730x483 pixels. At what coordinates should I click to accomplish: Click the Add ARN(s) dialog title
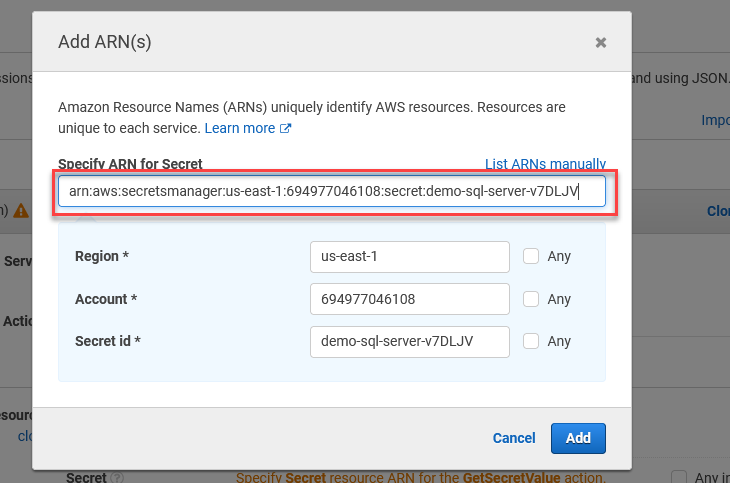[105, 42]
